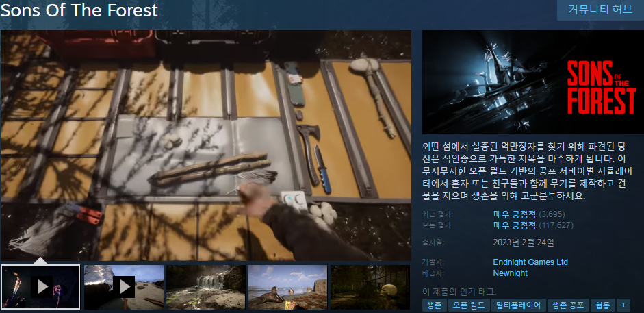Select the waterfall screenshot thumbnail
The width and height of the screenshot is (644, 313).
click(x=206, y=287)
